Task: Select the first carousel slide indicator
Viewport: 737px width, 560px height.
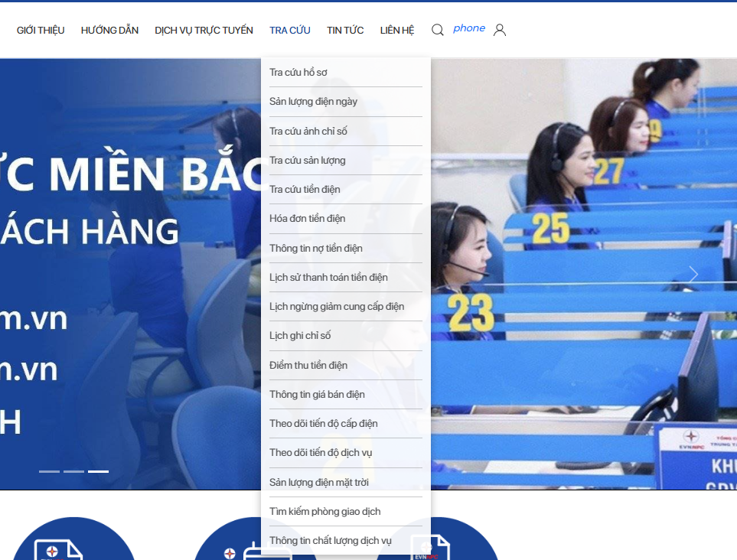Action: click(x=49, y=471)
